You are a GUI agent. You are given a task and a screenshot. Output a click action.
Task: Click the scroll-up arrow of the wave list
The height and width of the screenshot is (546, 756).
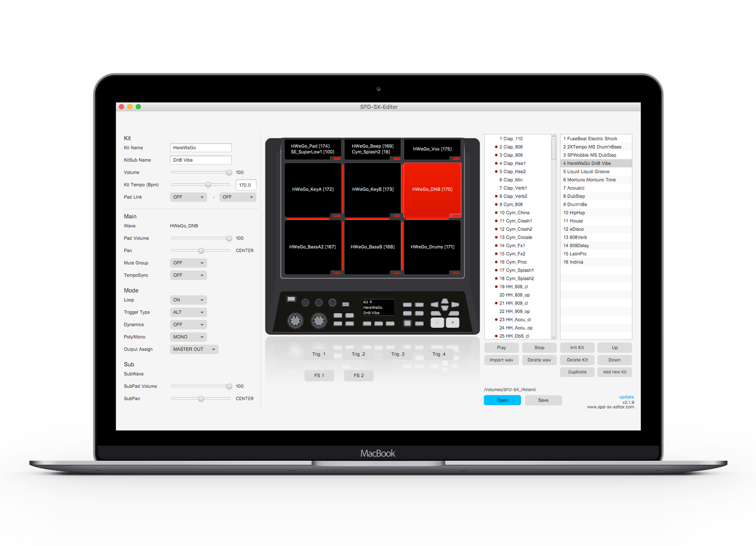(554, 137)
